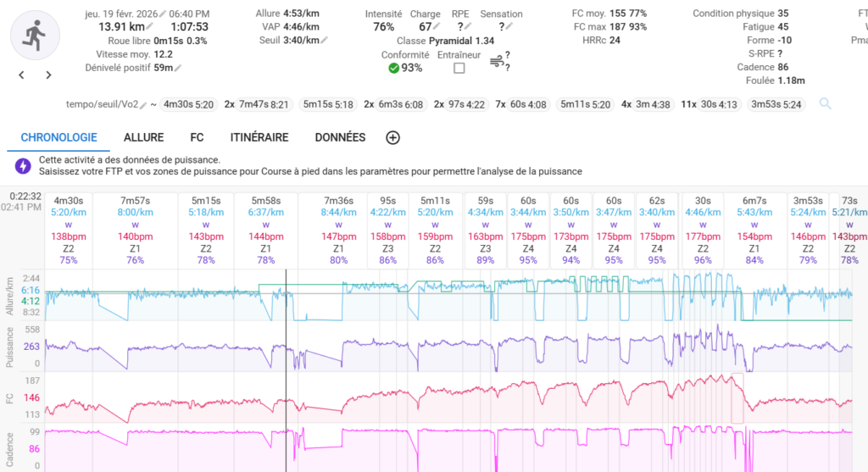Toggle the Entraîneur checkbox
Image resolution: width=868 pixels, height=472 pixels.
[459, 68]
